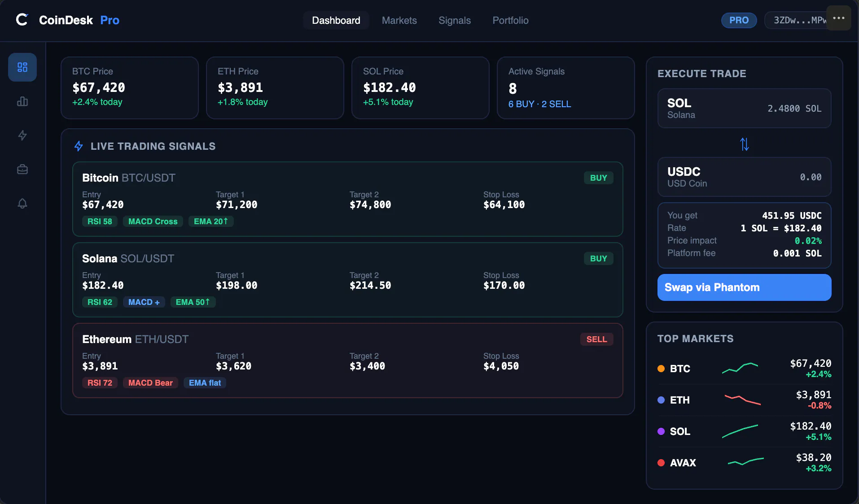Click the $64,100 Stop Loss value for Bitcoin

(x=504, y=205)
